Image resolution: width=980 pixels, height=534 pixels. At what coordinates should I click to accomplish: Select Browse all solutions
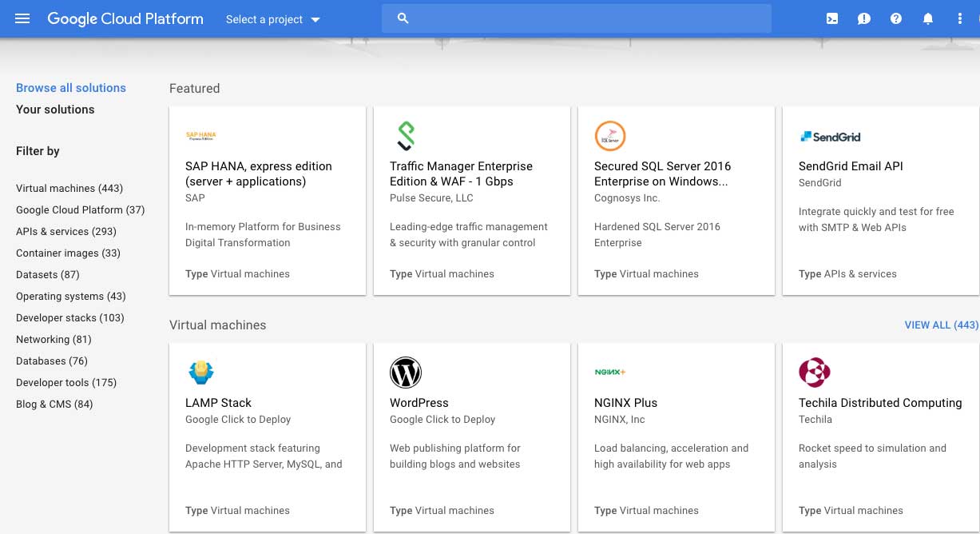tap(71, 88)
